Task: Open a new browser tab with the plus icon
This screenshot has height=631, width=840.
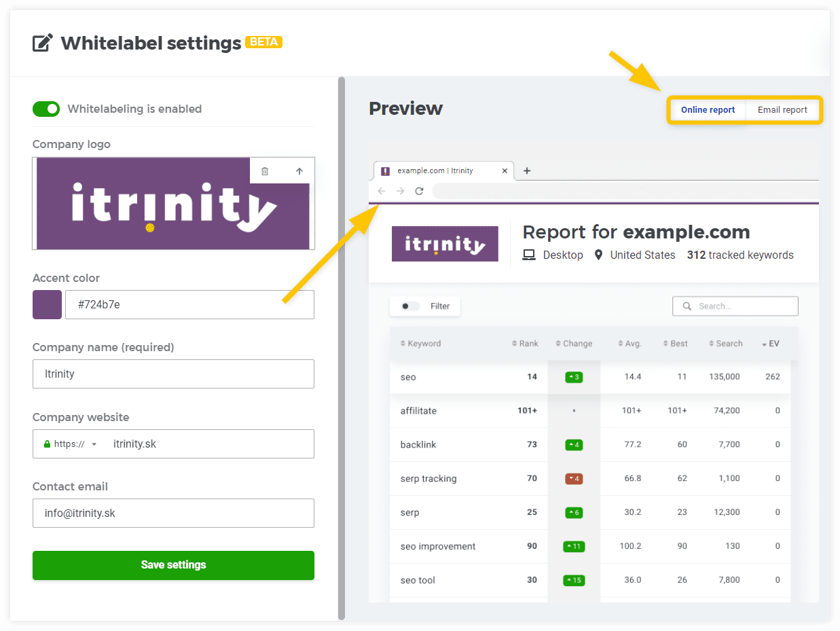Action: (527, 170)
